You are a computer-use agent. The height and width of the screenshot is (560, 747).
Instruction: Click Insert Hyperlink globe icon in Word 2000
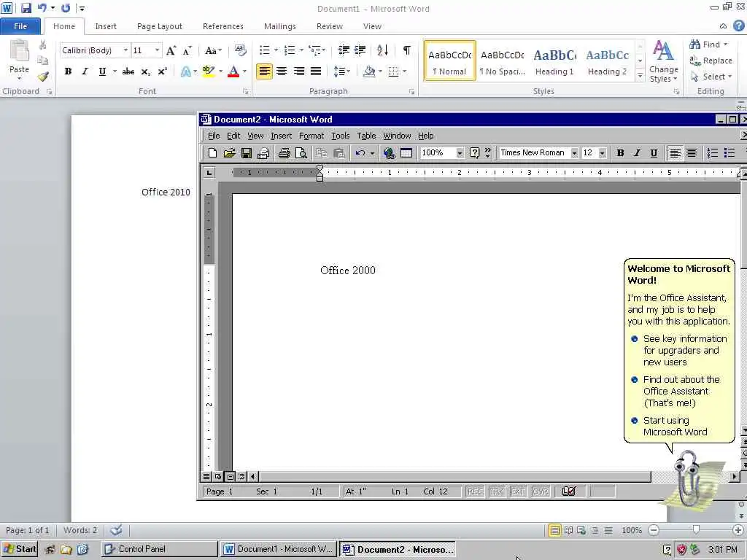pyautogui.click(x=390, y=153)
